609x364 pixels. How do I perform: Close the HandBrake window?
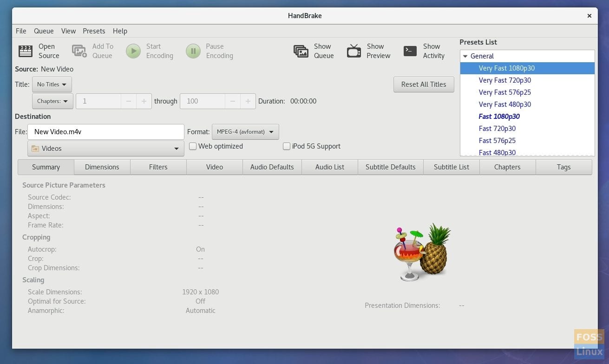589,16
